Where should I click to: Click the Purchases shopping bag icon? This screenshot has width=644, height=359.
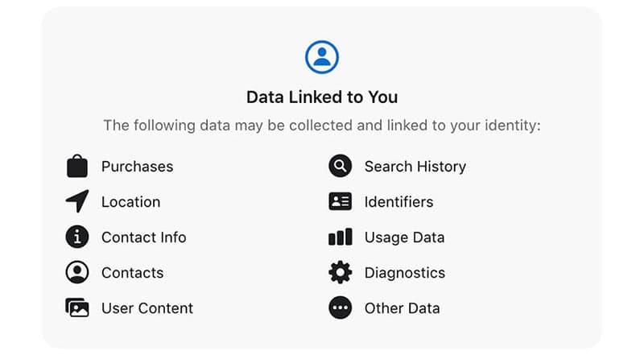(77, 167)
